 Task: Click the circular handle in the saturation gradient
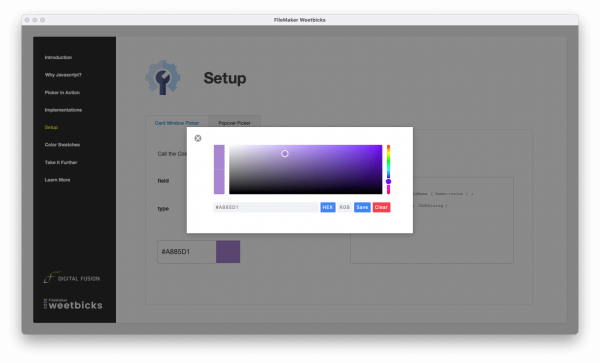pyautogui.click(x=285, y=154)
